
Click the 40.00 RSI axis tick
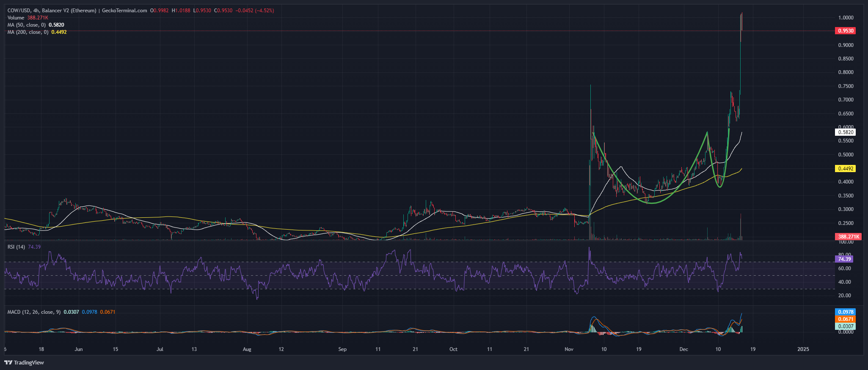844,282
